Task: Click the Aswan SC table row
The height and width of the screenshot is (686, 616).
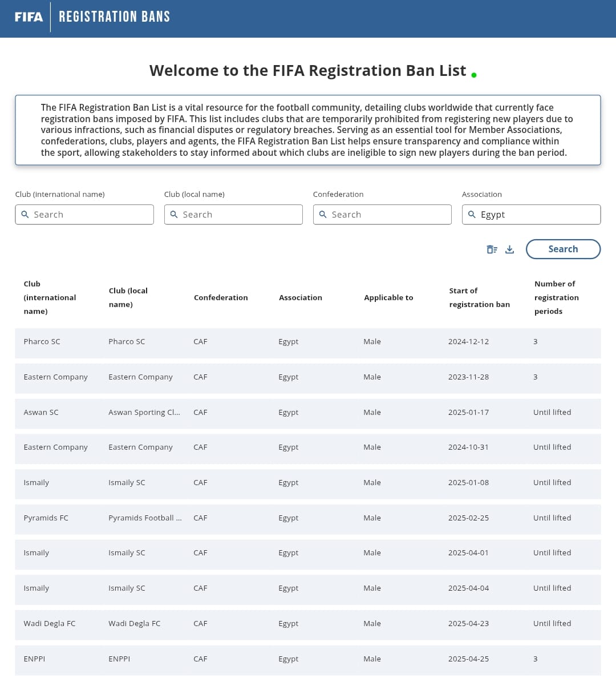Action: point(307,413)
